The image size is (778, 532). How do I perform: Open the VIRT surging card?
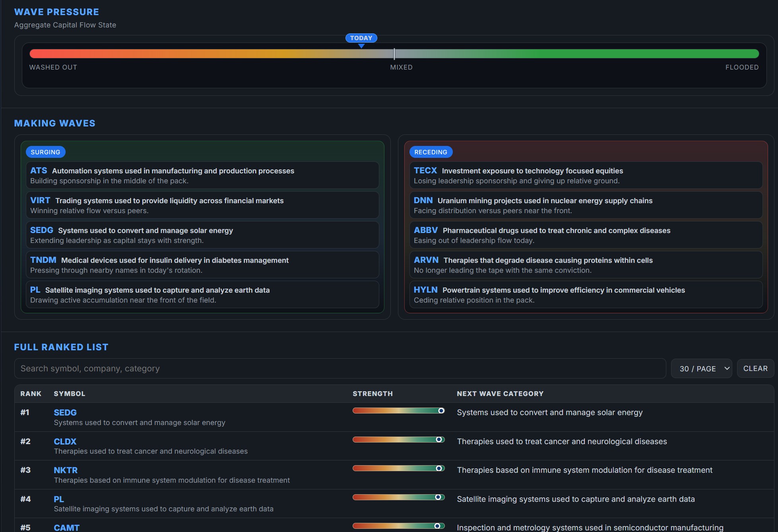click(202, 205)
